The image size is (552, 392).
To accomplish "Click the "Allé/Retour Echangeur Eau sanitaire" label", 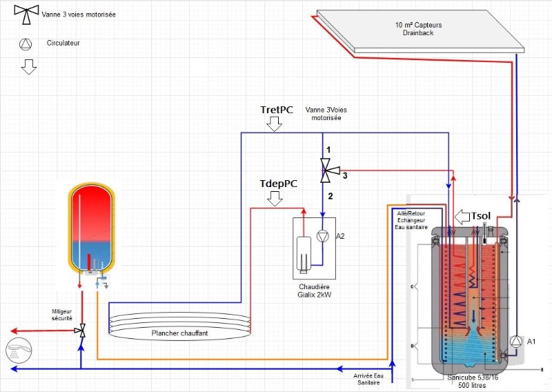I will tap(411, 220).
